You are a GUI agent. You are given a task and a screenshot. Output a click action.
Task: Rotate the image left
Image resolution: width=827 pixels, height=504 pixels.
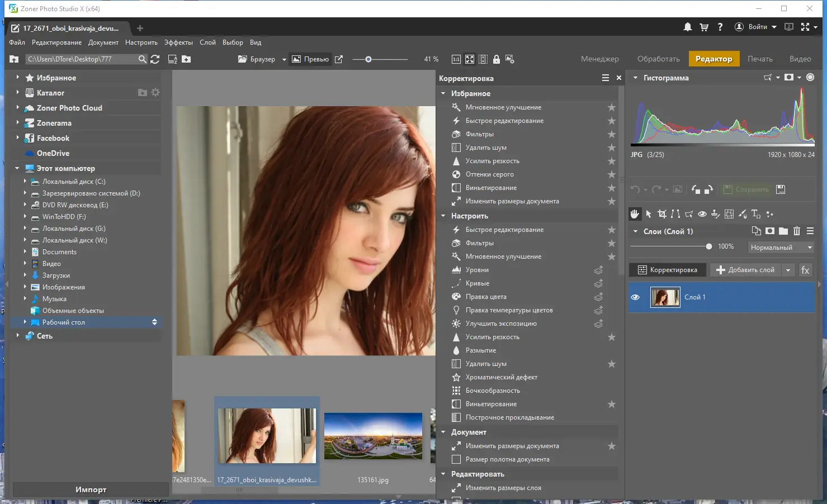pos(696,189)
